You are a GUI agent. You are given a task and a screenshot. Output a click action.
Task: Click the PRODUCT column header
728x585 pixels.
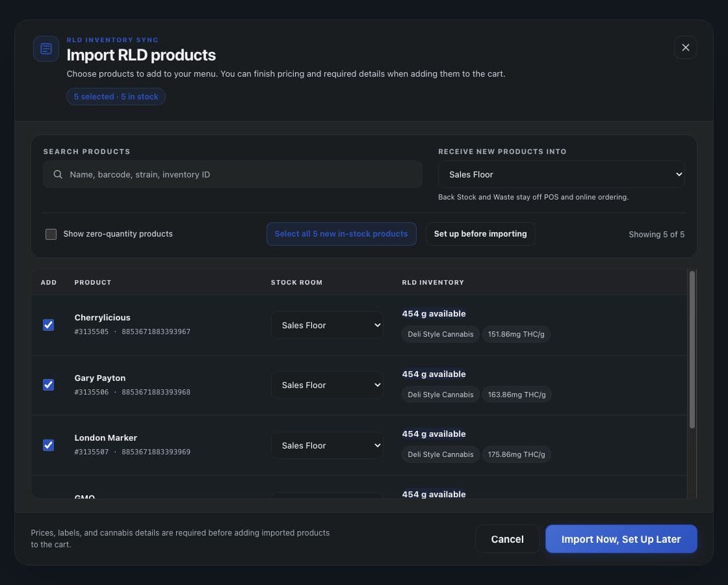(93, 282)
